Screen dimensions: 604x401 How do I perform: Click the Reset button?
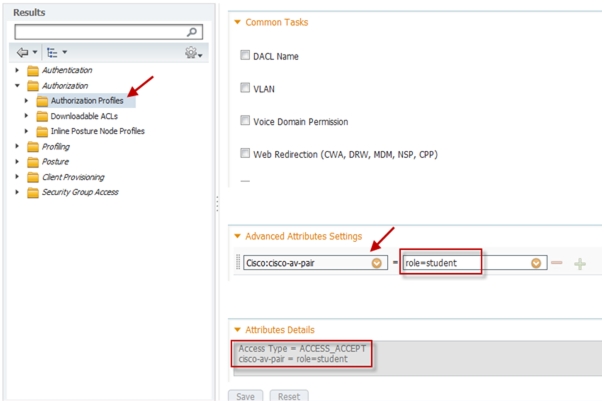click(x=289, y=396)
